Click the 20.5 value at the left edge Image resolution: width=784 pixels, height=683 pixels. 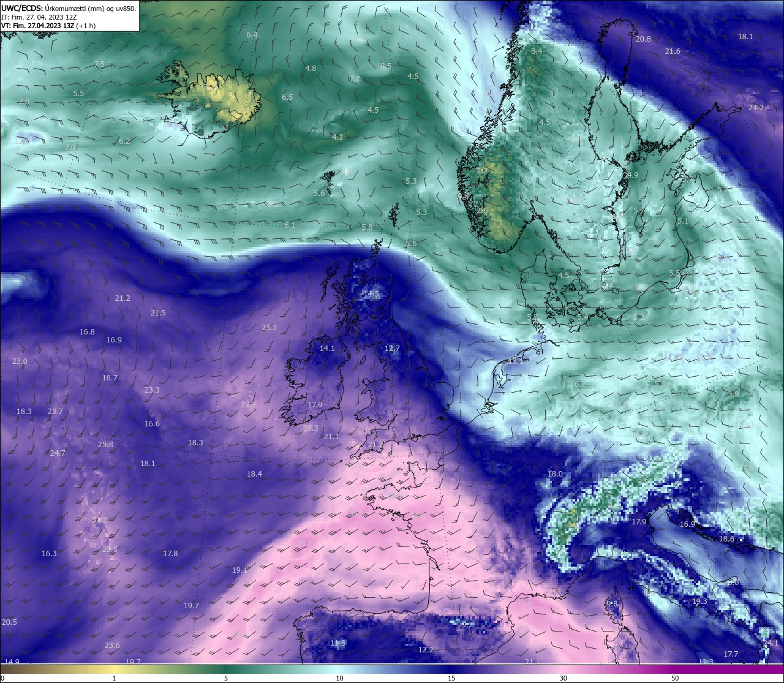pyautogui.click(x=9, y=622)
